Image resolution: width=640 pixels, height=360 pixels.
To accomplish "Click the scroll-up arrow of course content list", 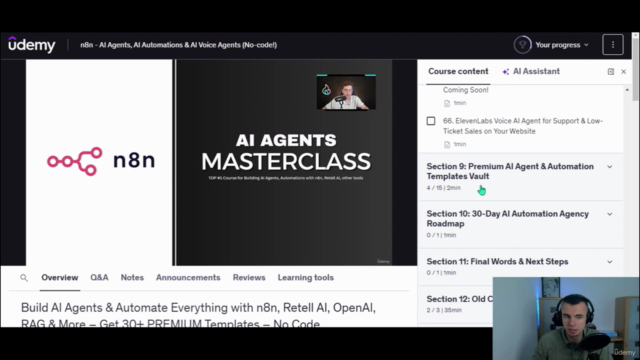I will click(627, 90).
